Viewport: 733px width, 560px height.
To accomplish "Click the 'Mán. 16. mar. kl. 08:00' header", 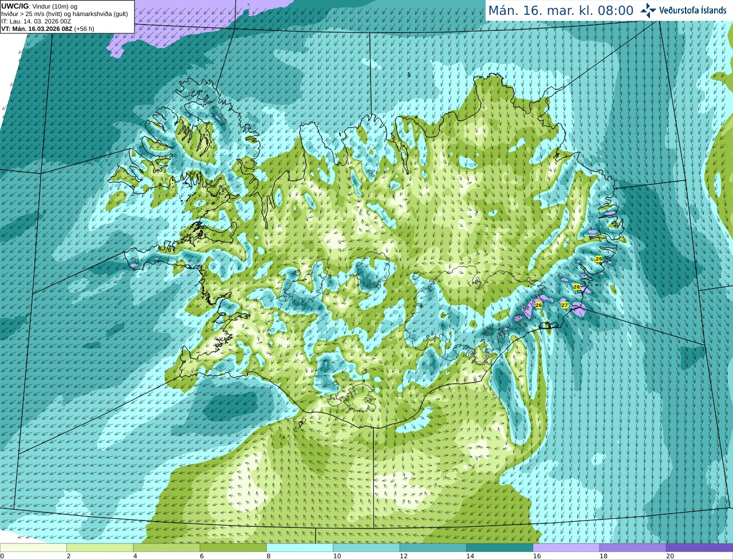I will pyautogui.click(x=561, y=10).
